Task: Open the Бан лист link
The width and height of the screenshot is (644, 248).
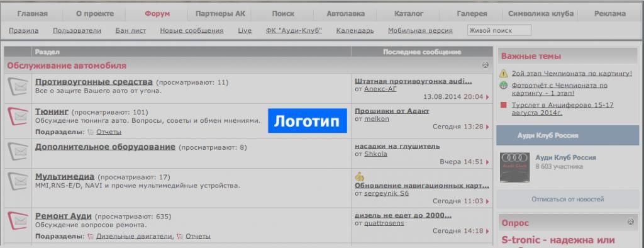Action: pos(131,30)
